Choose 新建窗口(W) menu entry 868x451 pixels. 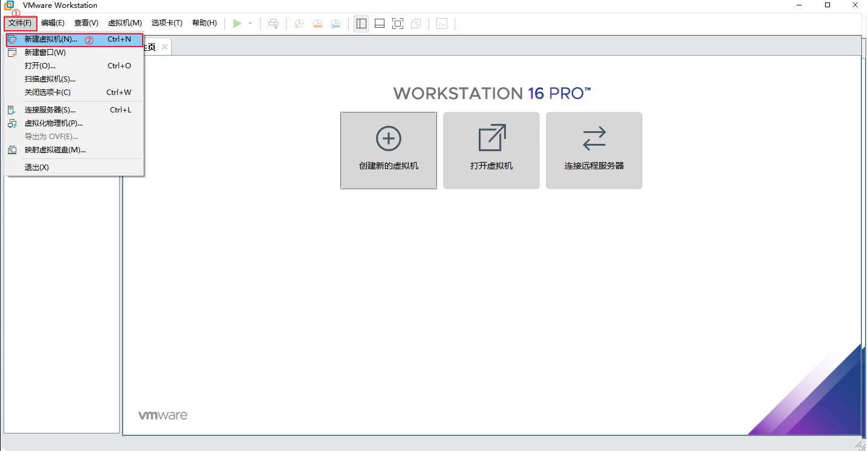click(x=74, y=53)
